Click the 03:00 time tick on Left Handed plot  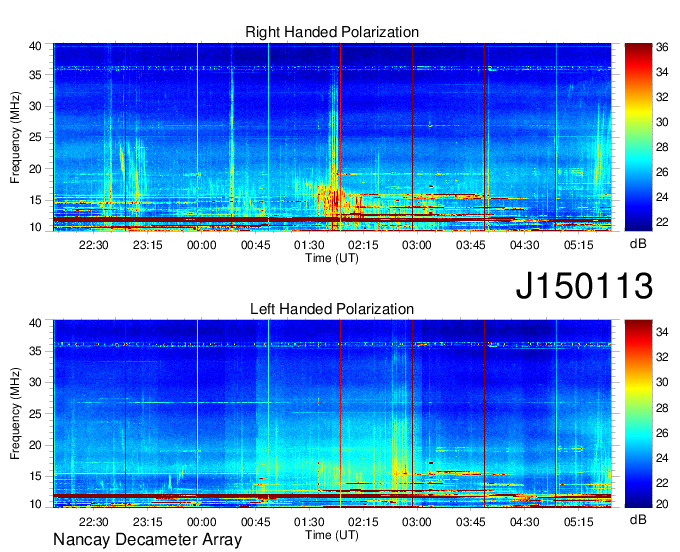[x=417, y=522]
